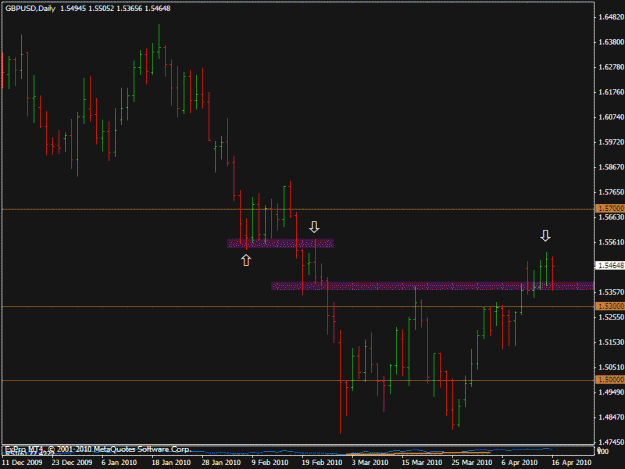Click the 15 Mar 2010 date label

422,463
